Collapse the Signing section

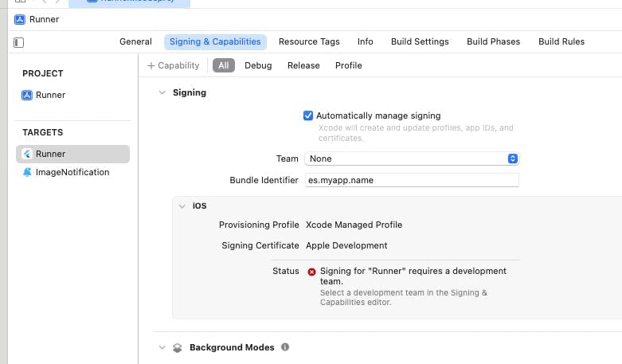tap(162, 92)
